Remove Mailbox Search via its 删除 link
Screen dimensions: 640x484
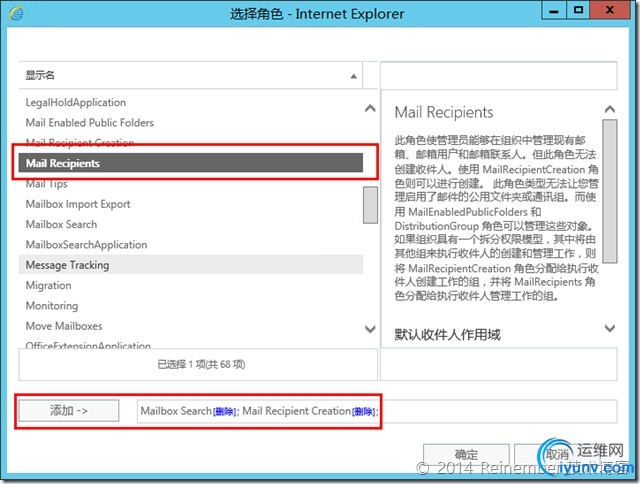coord(224,412)
